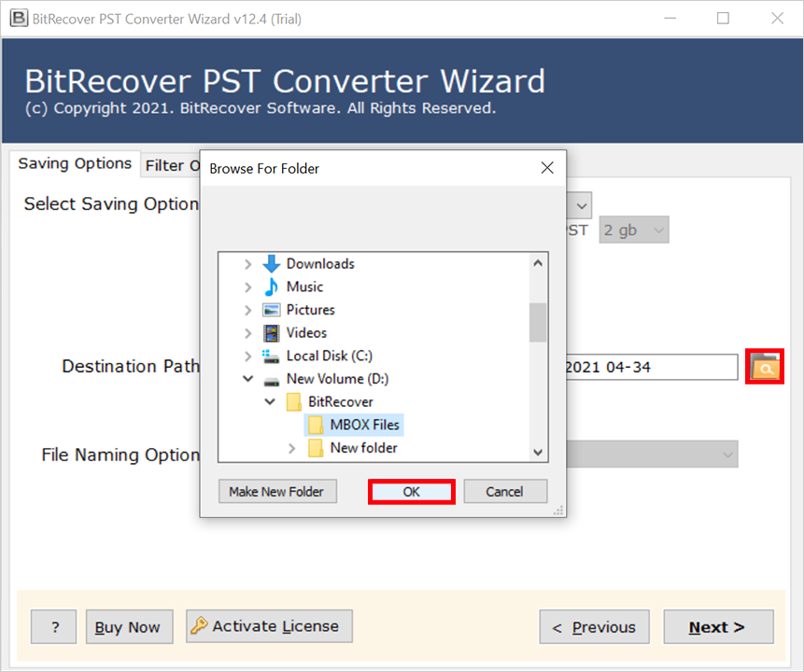This screenshot has width=804, height=672.
Task: Open the Saving Options tab
Action: coord(75,164)
